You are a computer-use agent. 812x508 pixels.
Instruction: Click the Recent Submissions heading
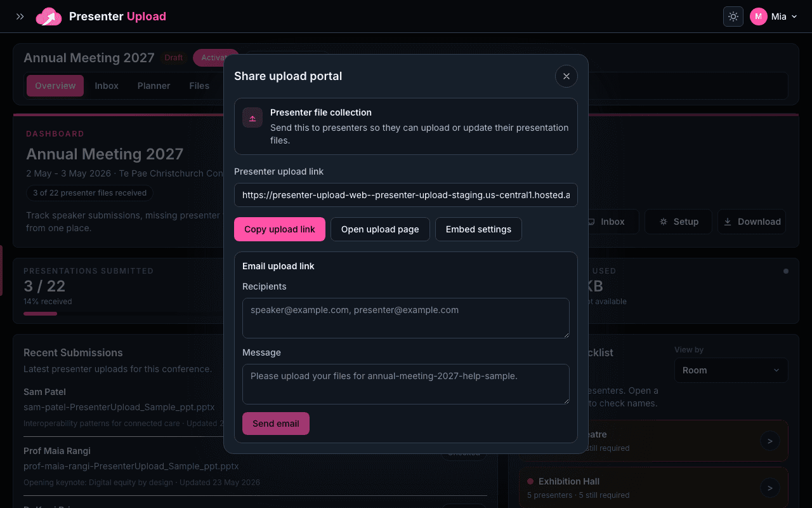tap(73, 353)
